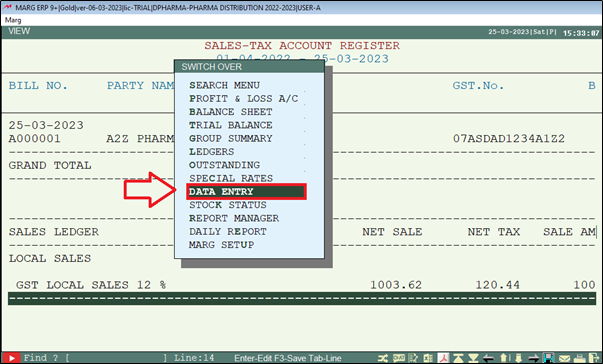Image resolution: width=603 pixels, height=364 pixels.
Task: Click net sale value 1003.62
Action: tap(396, 285)
